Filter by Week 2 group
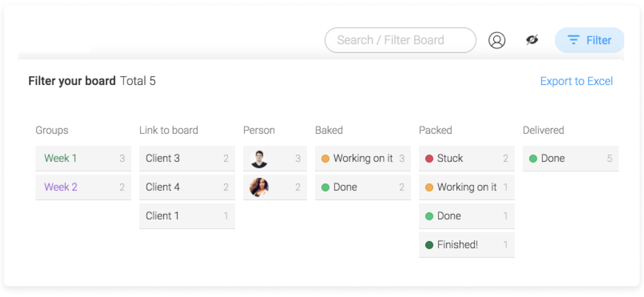Image resolution: width=644 pixels, height=297 pixels. [x=83, y=187]
